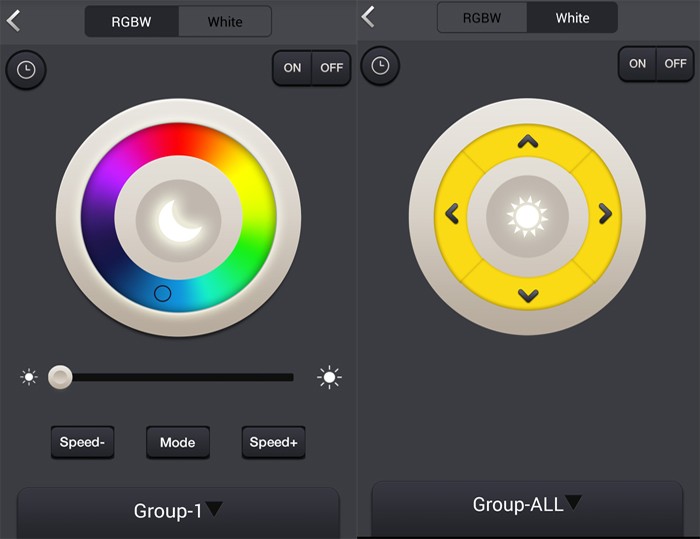Click the brightness slider handle
Screen dimensions: 700x539
pyautogui.click(x=61, y=377)
